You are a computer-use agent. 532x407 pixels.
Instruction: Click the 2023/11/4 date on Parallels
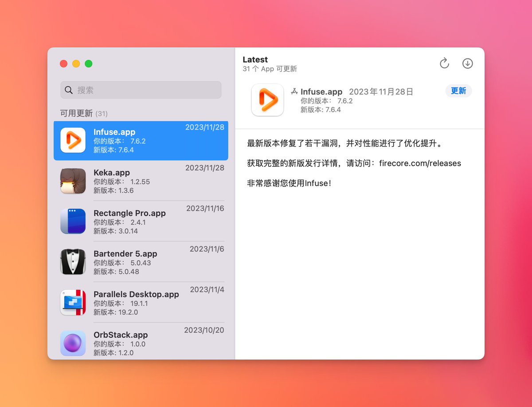[x=207, y=289]
